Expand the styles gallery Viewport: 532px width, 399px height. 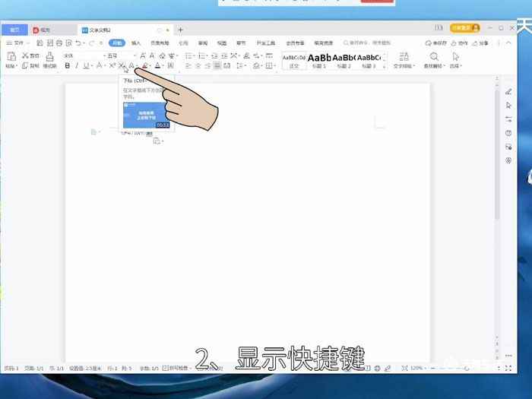[x=385, y=67]
